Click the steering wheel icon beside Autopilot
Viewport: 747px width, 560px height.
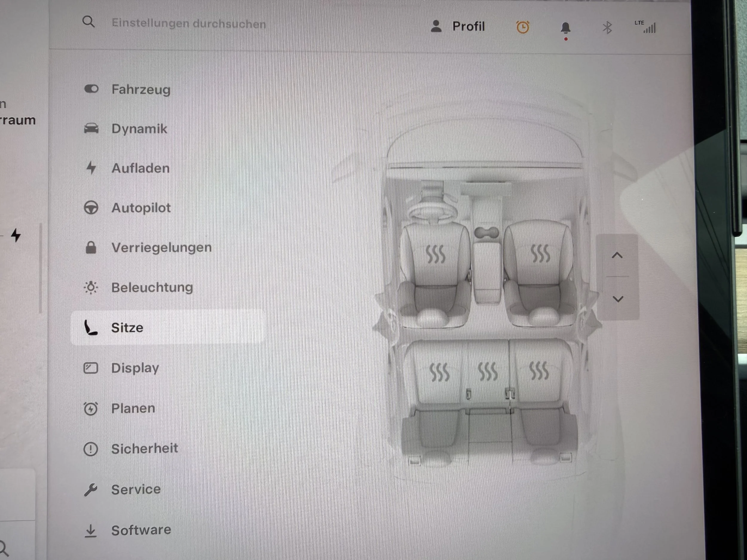(x=91, y=208)
